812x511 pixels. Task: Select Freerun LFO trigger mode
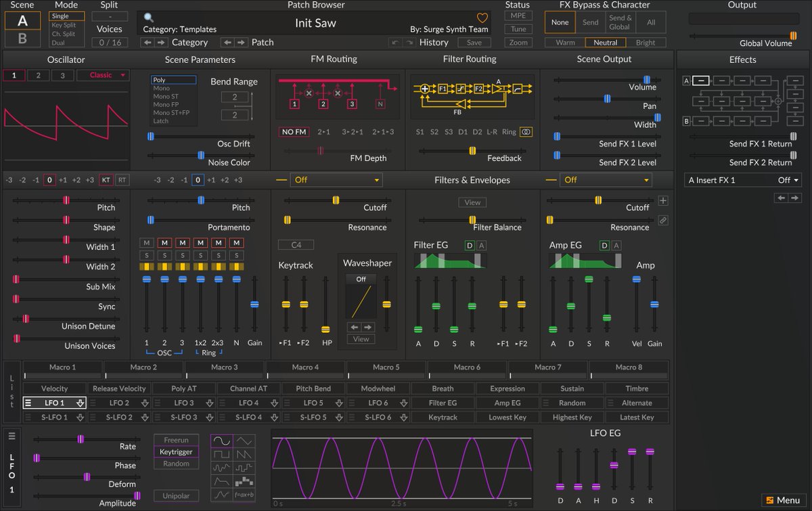coord(176,440)
